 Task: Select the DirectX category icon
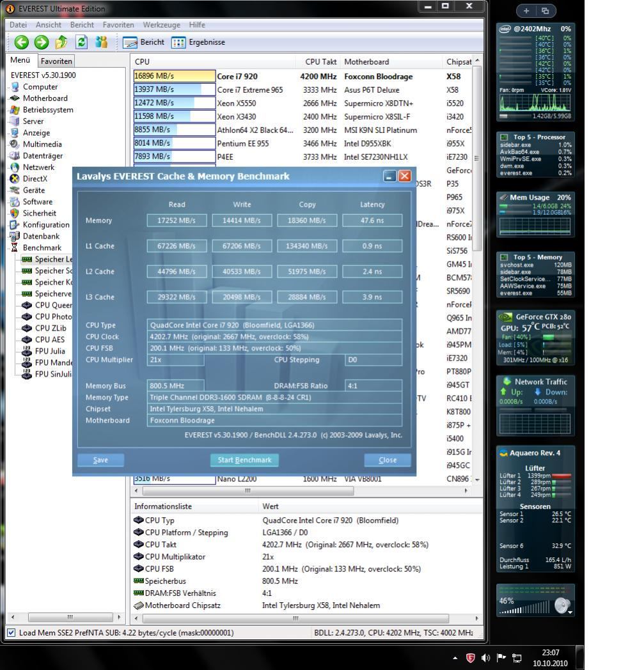coord(15,179)
